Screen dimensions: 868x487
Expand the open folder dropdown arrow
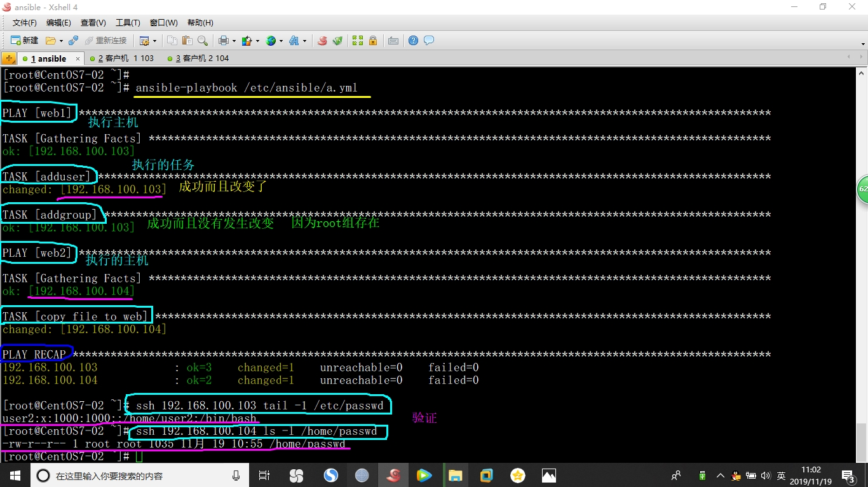[61, 41]
